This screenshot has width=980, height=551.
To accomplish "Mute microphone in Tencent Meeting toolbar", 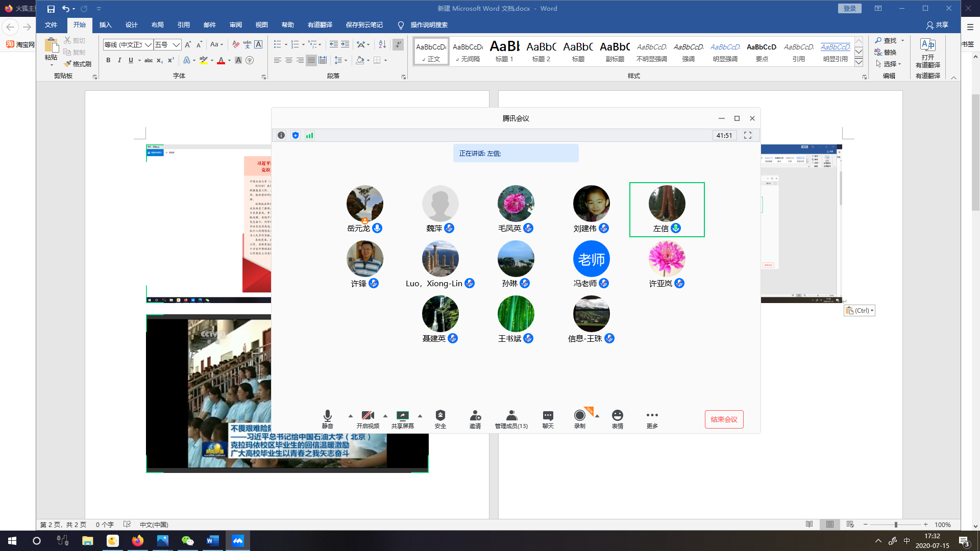I will coord(327,416).
